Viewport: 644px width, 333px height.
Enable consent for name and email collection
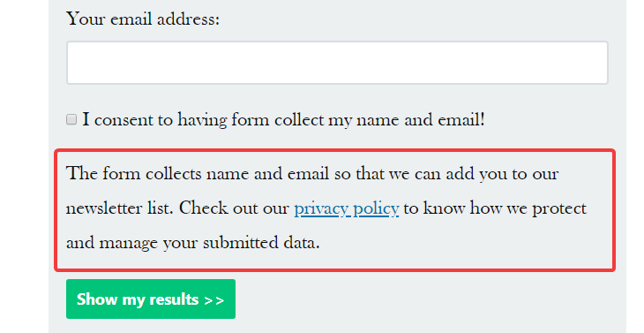tap(71, 119)
